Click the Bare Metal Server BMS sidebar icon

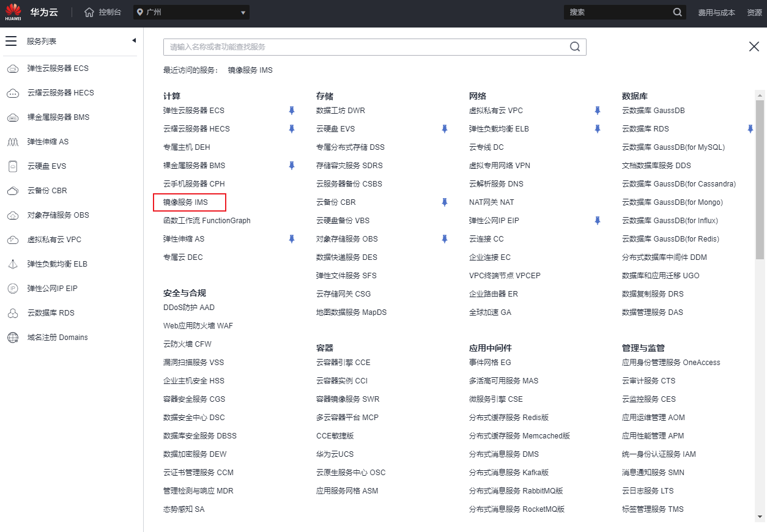[x=13, y=117]
